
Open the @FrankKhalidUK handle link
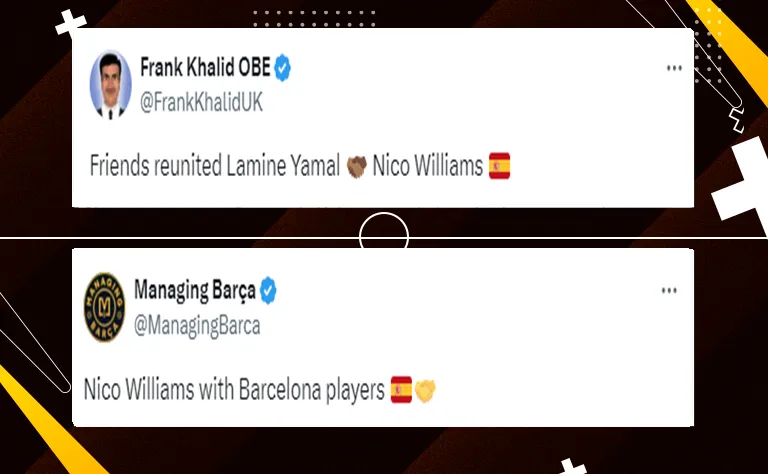point(201,102)
